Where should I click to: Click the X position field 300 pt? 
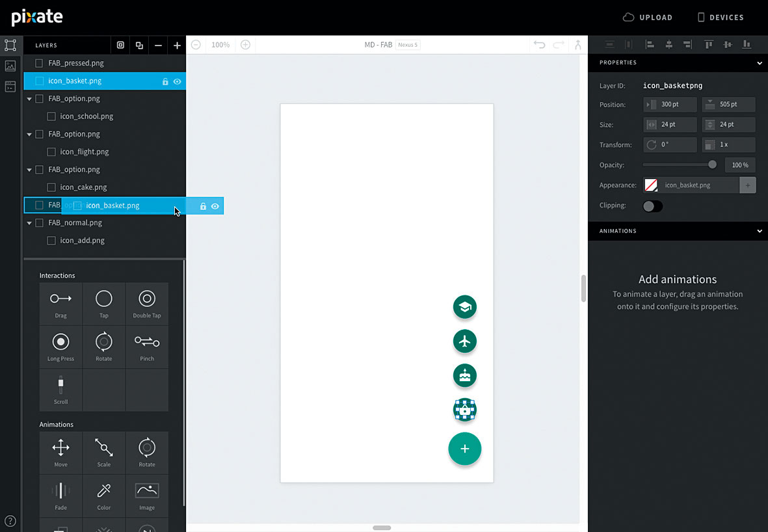coord(670,104)
